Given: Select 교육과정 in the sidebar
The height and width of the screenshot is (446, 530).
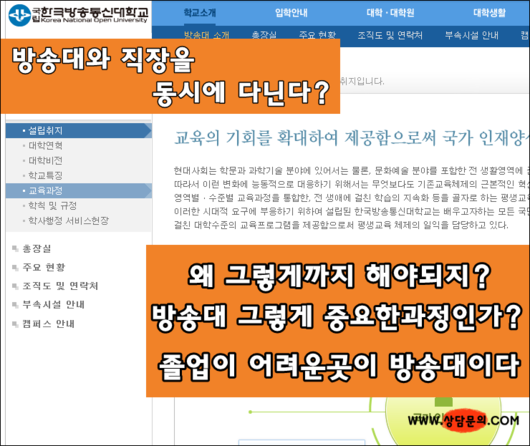Looking at the screenshot, I should [x=78, y=191].
